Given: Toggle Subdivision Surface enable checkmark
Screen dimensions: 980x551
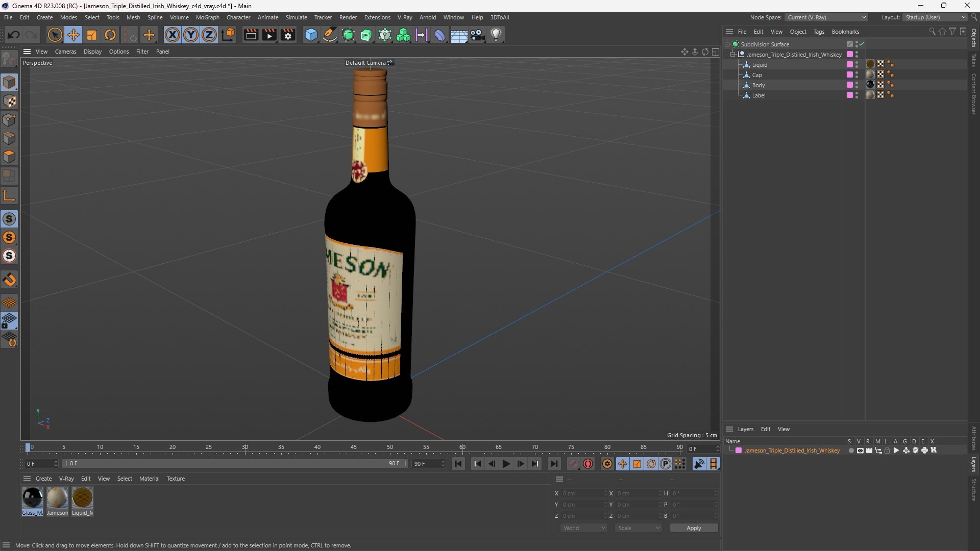Looking at the screenshot, I should [862, 44].
